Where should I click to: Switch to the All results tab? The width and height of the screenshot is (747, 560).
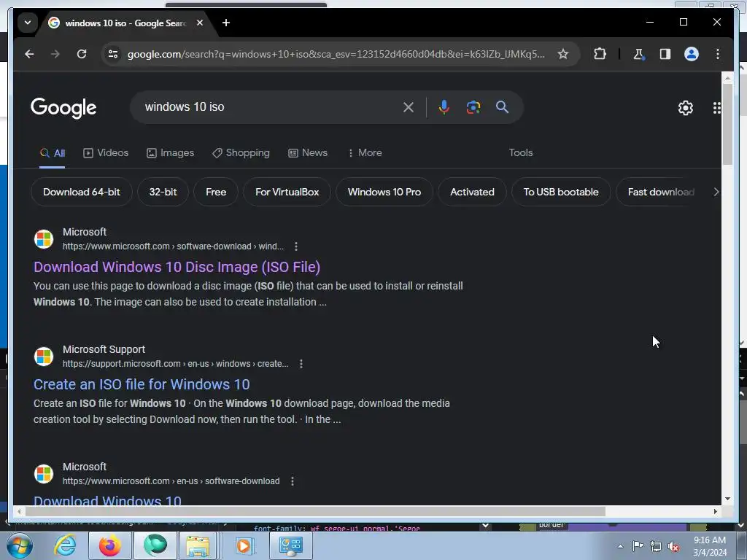[53, 153]
